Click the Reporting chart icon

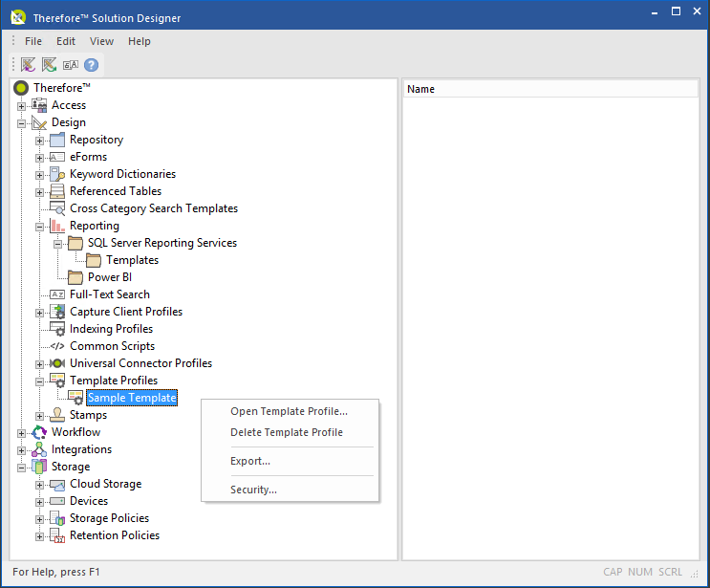pyautogui.click(x=57, y=226)
